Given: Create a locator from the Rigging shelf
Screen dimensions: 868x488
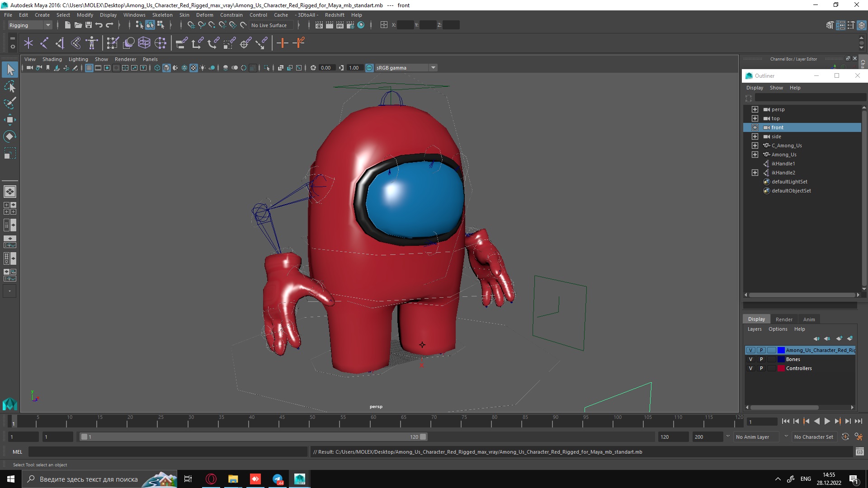Looking at the screenshot, I should coord(28,43).
